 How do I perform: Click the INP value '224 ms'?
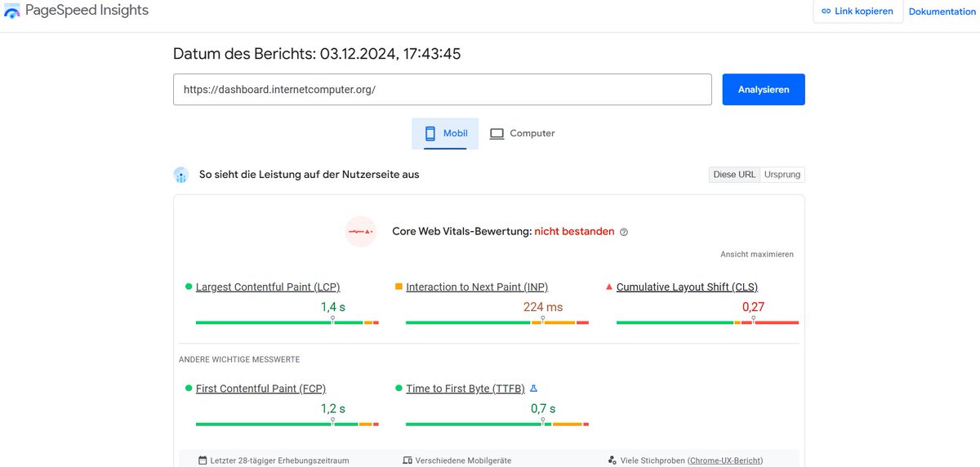(x=543, y=307)
